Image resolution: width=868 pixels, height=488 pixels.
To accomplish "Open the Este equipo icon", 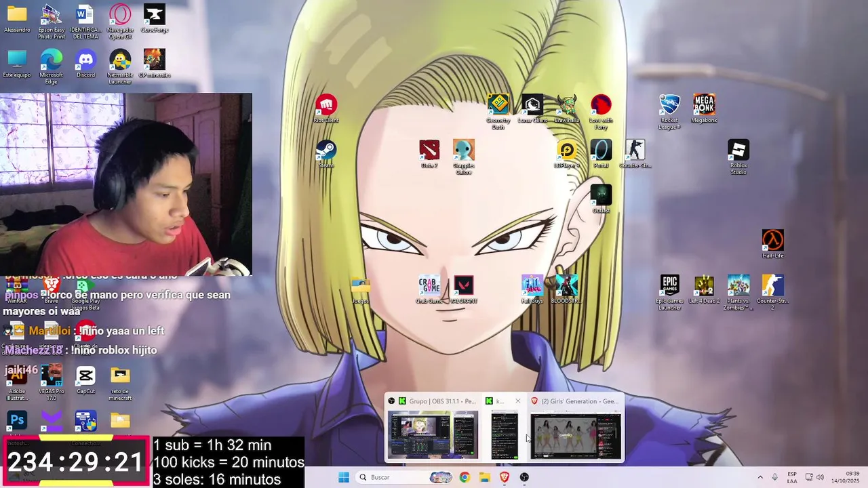I will [17, 63].
